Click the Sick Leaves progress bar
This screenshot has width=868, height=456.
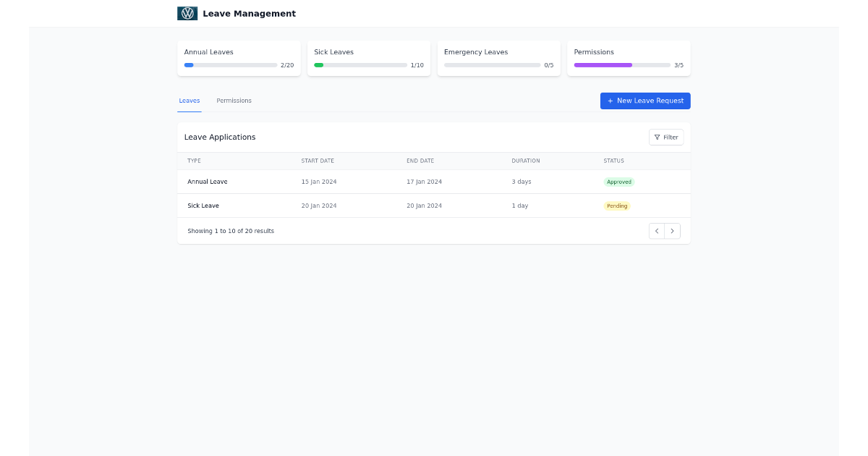coord(360,65)
